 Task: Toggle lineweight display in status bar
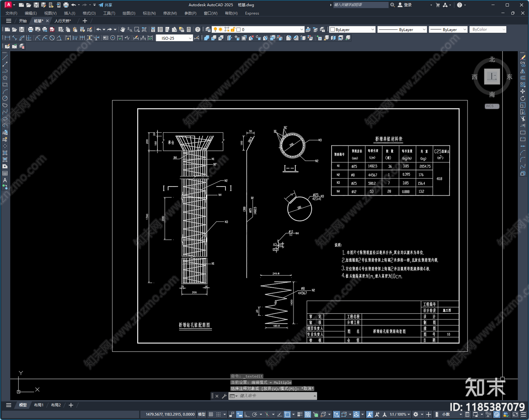tap(300, 414)
